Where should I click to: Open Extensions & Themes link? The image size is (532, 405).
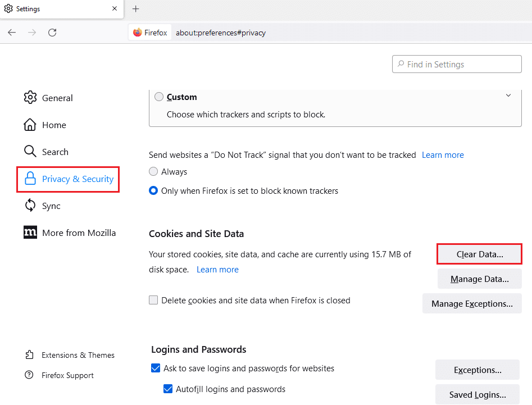78,355
